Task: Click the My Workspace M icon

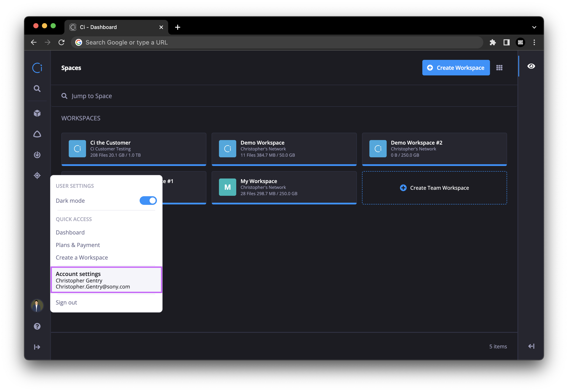Action: point(228,187)
